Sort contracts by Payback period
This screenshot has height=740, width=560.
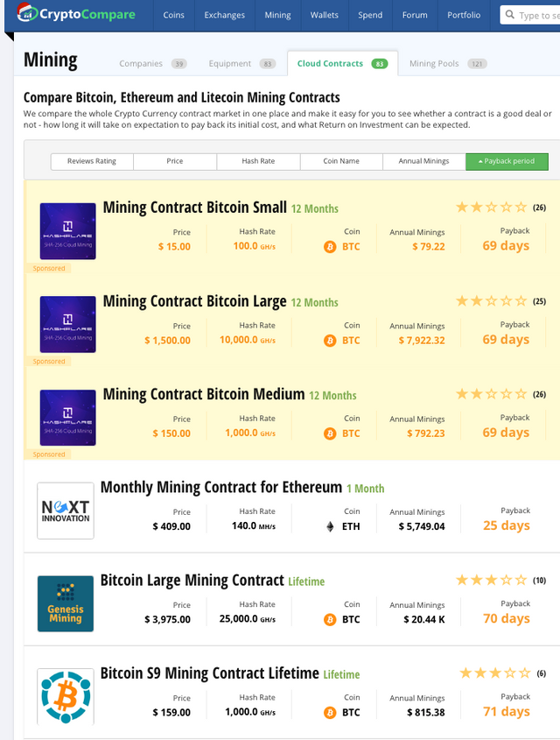tap(507, 161)
